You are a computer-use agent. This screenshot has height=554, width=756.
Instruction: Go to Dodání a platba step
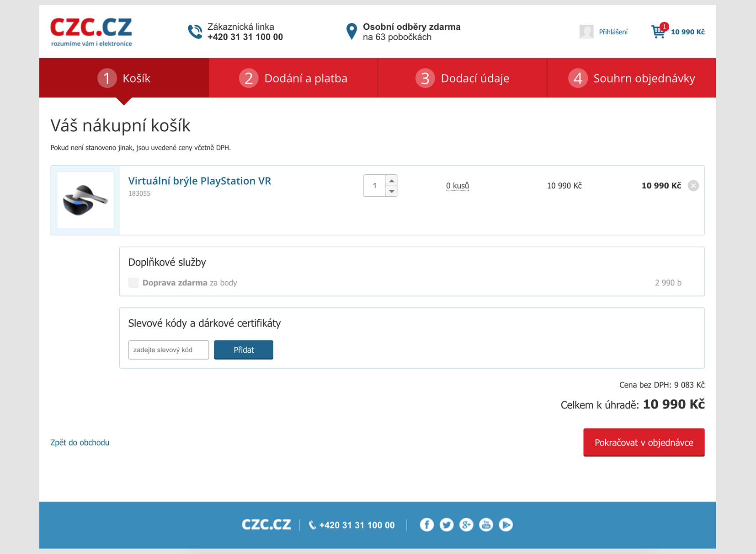tap(293, 78)
